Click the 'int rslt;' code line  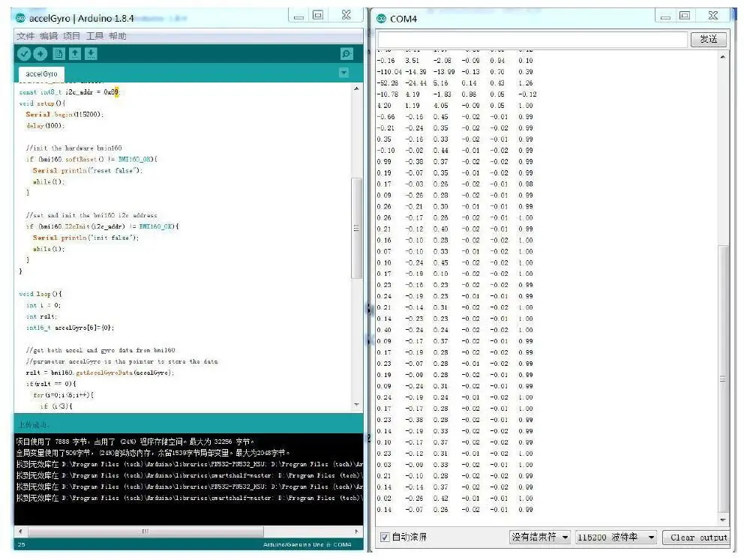pyautogui.click(x=41, y=316)
